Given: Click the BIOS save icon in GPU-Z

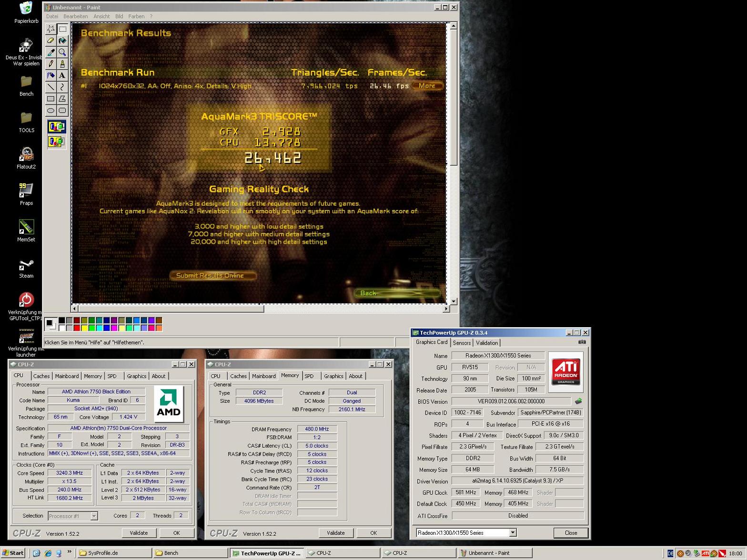Looking at the screenshot, I should tap(578, 401).
